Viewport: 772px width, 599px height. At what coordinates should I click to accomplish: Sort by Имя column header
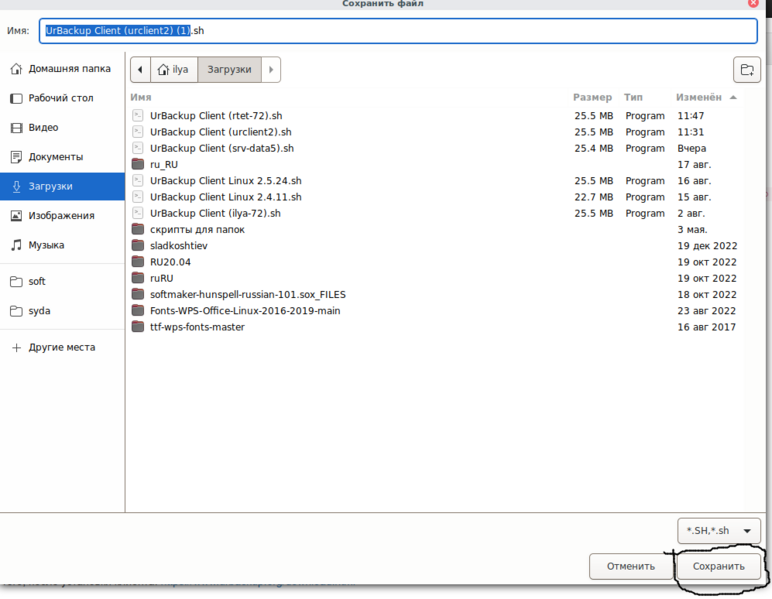click(x=141, y=97)
